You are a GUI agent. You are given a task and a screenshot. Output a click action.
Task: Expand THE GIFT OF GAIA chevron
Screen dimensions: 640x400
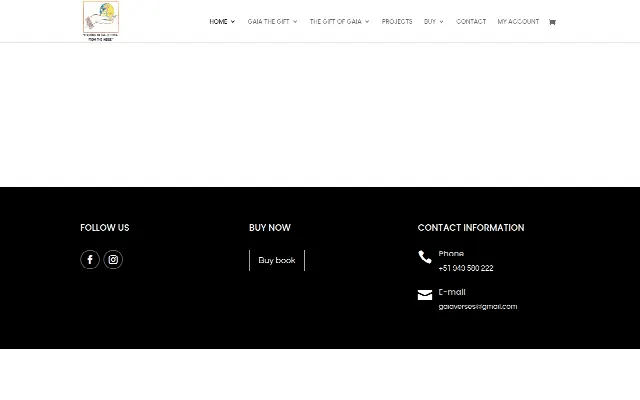point(367,22)
